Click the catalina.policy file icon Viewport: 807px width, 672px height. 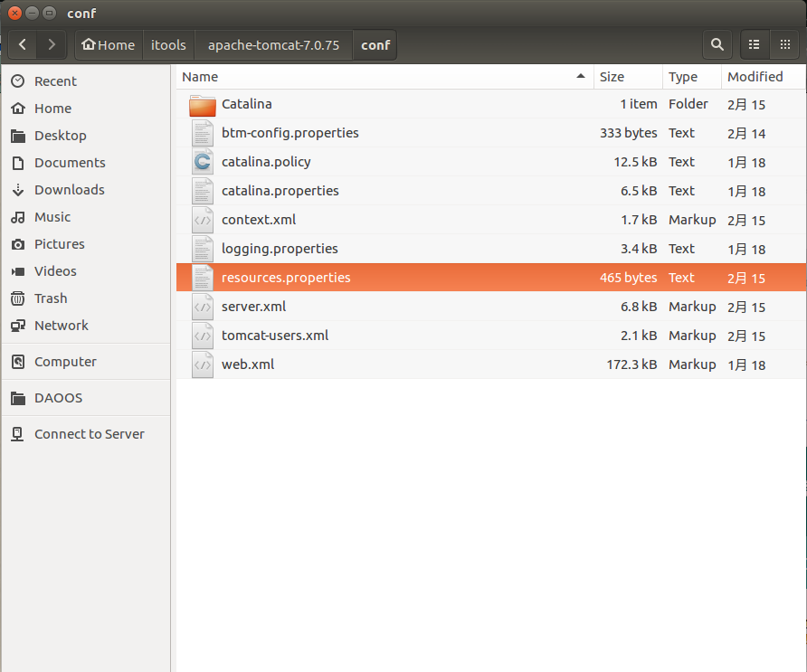point(203,162)
